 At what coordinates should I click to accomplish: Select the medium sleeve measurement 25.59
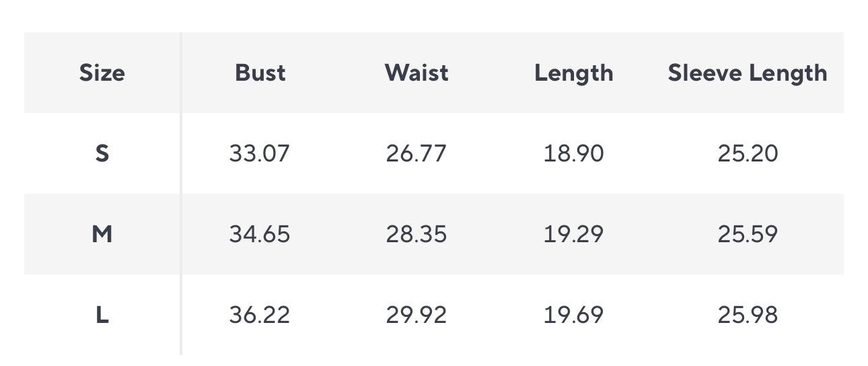(x=747, y=234)
